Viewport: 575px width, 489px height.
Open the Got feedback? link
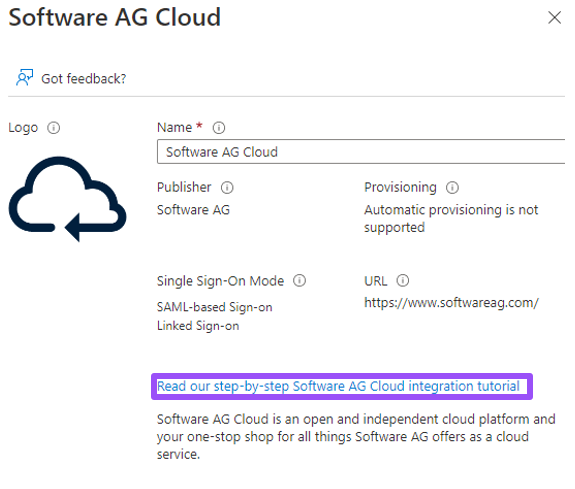click(x=84, y=79)
